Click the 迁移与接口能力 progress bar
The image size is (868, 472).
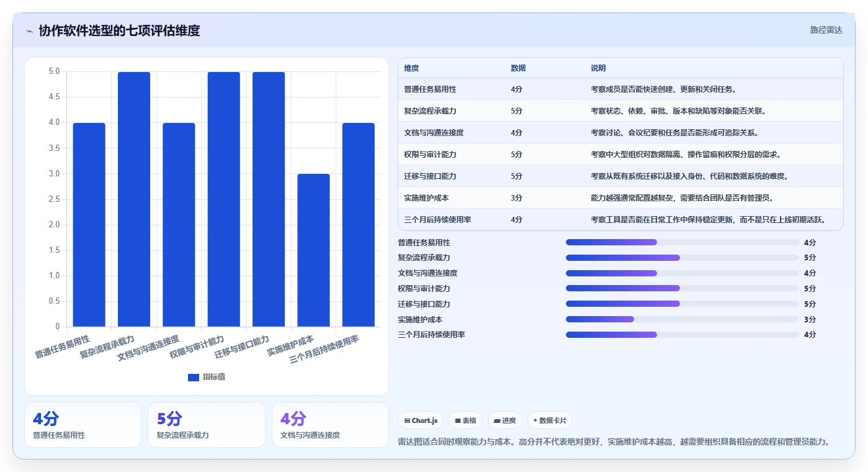tap(682, 304)
